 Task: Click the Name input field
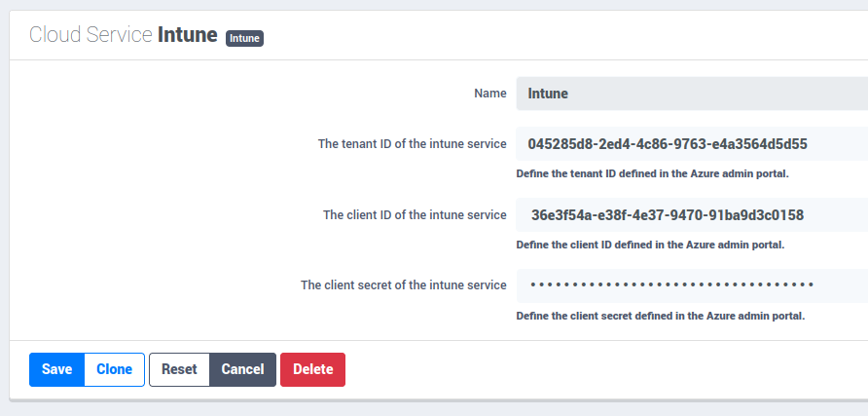691,94
